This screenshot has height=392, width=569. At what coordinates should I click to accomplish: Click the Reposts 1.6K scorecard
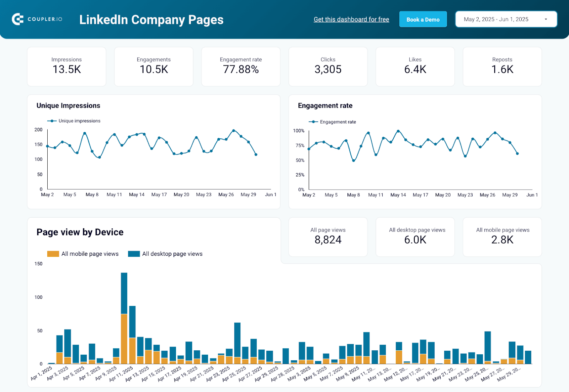pos(502,67)
